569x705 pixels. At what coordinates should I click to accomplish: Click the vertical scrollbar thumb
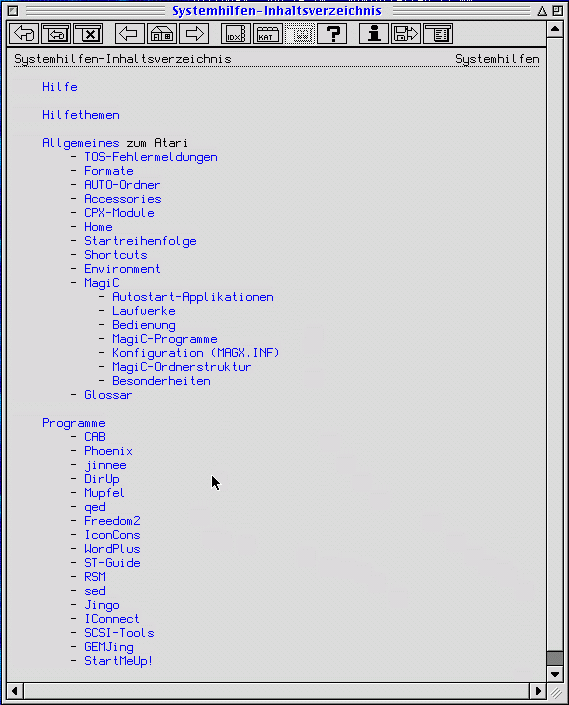coord(555,658)
